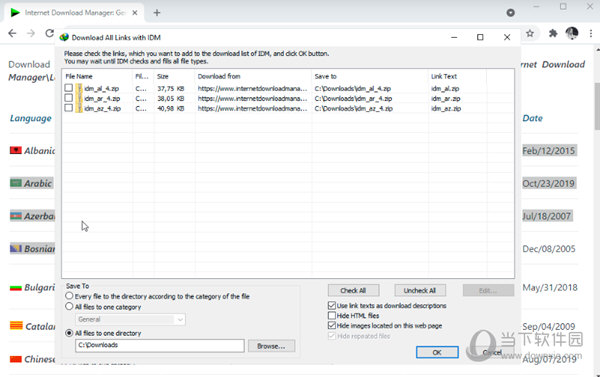
Task: Open the browser profile avatar
Action: pos(572,34)
